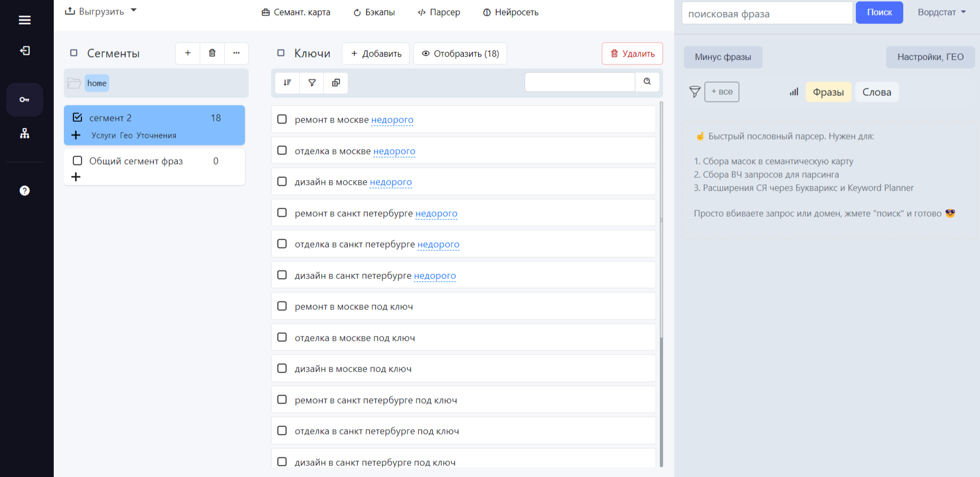The height and width of the screenshot is (477, 980).
Task: Switch to the Слова tab
Action: 877,92
